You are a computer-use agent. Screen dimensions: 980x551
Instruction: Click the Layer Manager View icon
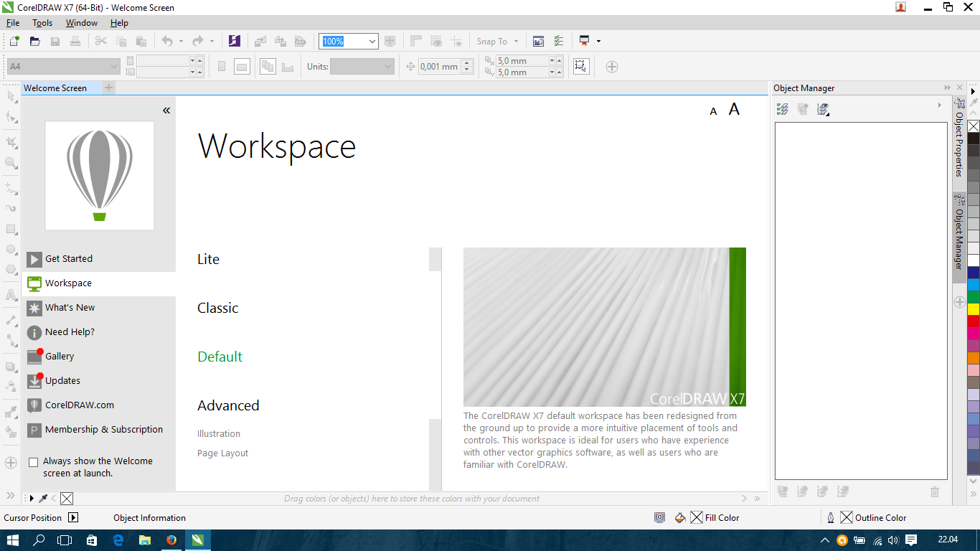tap(823, 109)
